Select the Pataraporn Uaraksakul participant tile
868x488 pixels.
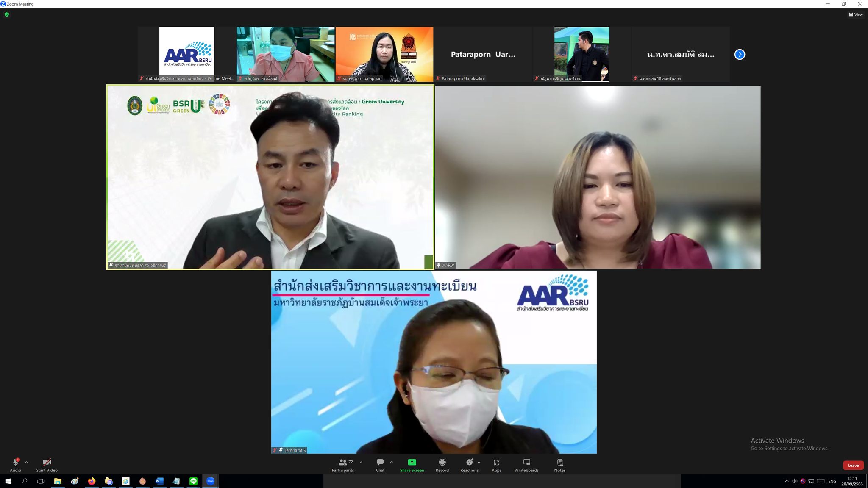pos(483,54)
